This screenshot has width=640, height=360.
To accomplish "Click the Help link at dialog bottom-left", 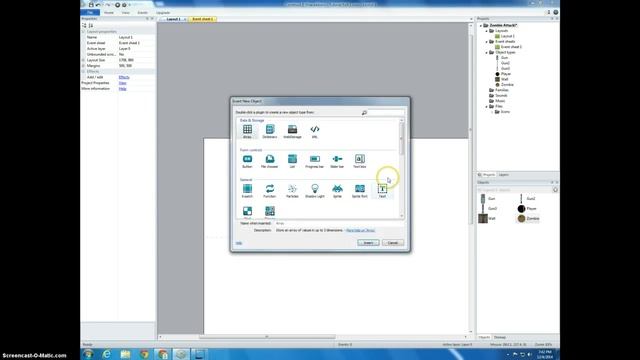I will coord(239,243).
